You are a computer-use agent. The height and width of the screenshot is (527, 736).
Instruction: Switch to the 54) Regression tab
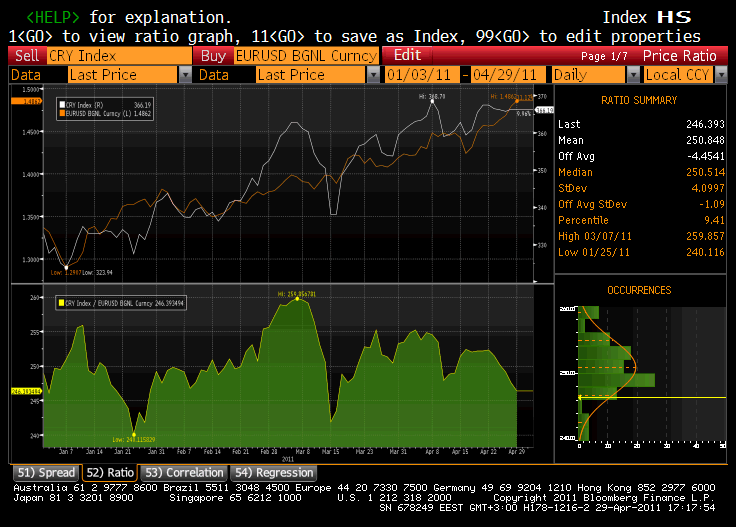click(x=274, y=473)
